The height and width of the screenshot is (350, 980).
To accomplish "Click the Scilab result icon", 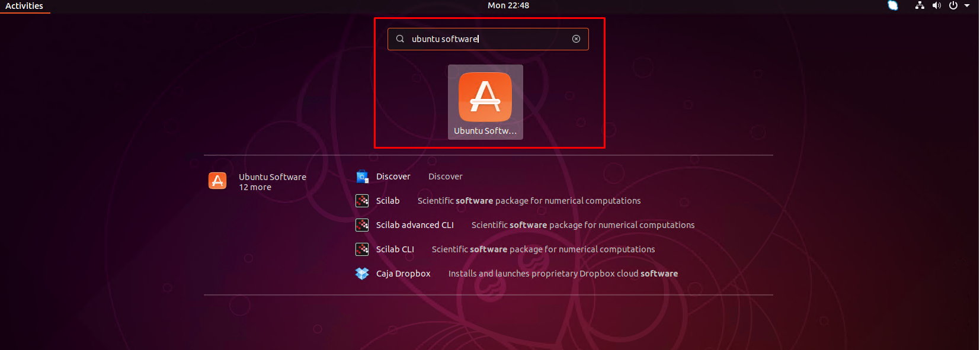I will pos(362,201).
